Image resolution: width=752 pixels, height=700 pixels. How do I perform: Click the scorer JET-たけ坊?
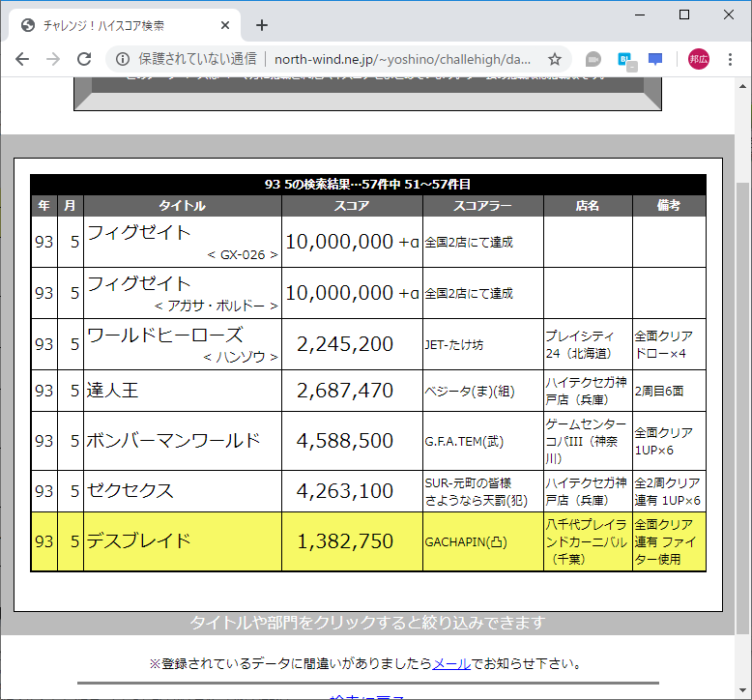click(453, 344)
